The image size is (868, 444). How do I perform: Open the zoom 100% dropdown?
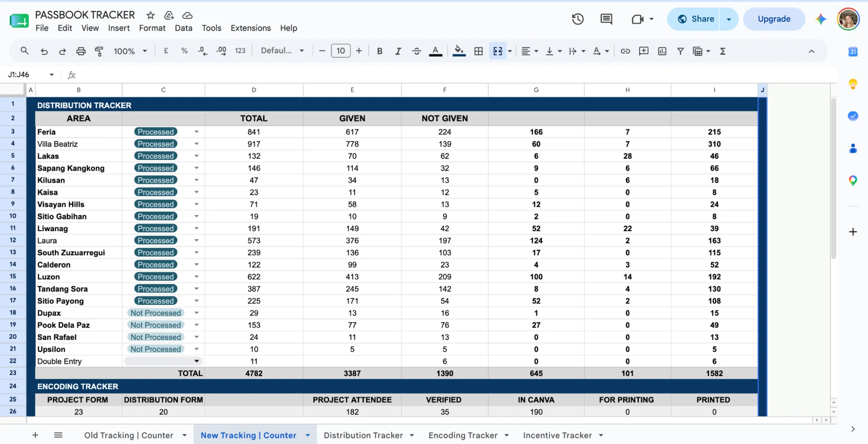tap(130, 51)
